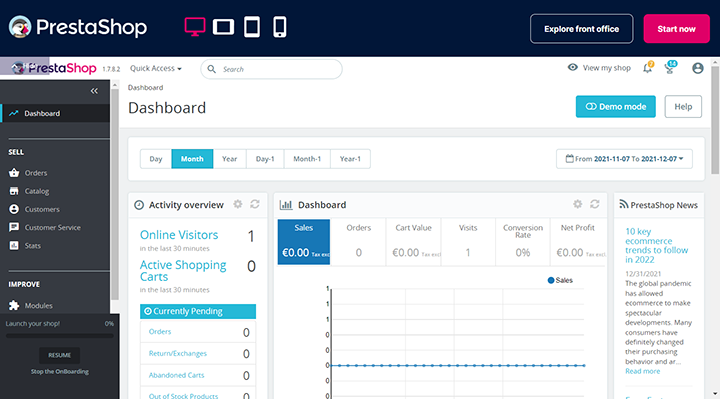
Task: Select the desktop preview device icon
Action: point(195,27)
